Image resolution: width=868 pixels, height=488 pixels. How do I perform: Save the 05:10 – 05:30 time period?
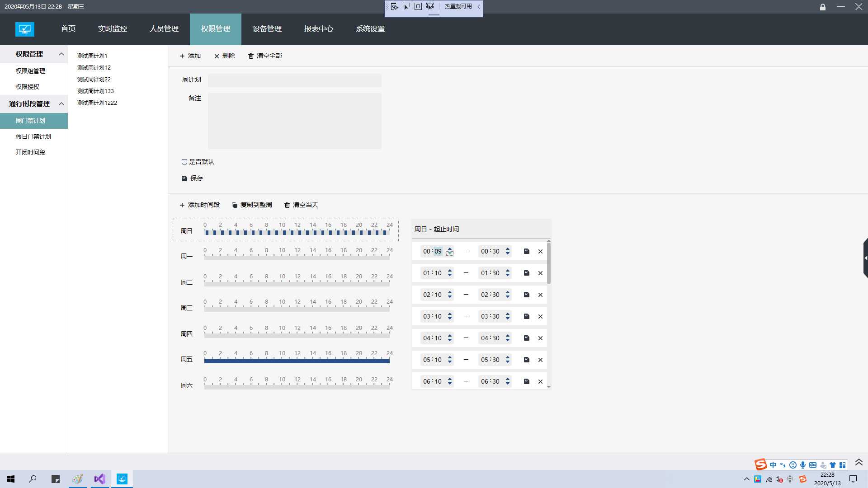click(526, 360)
